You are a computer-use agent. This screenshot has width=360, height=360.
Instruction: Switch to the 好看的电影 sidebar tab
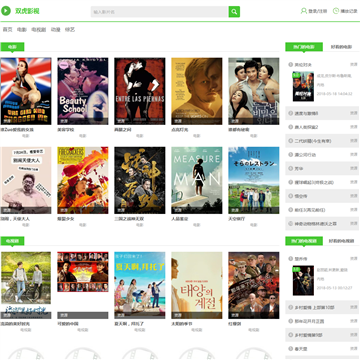coord(341,47)
